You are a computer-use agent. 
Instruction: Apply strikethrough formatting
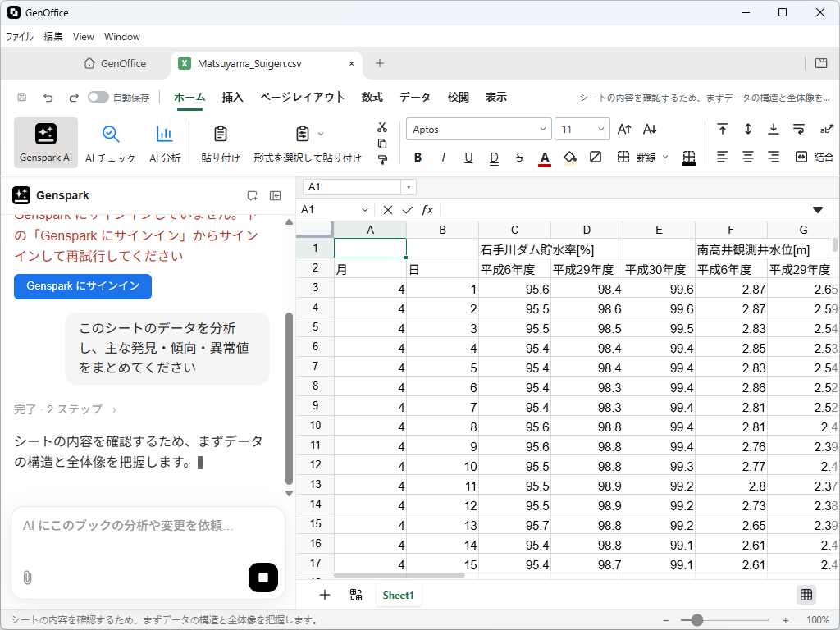pyautogui.click(x=519, y=157)
